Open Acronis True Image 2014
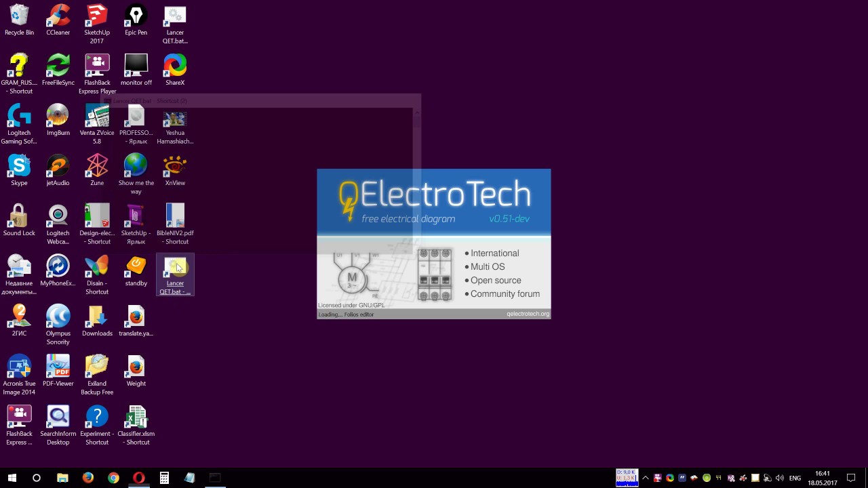This screenshot has height=488, width=868. point(19,375)
